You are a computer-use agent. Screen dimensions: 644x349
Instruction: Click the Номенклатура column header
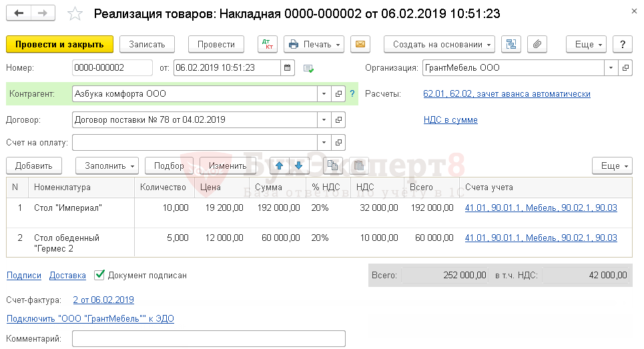(x=81, y=188)
